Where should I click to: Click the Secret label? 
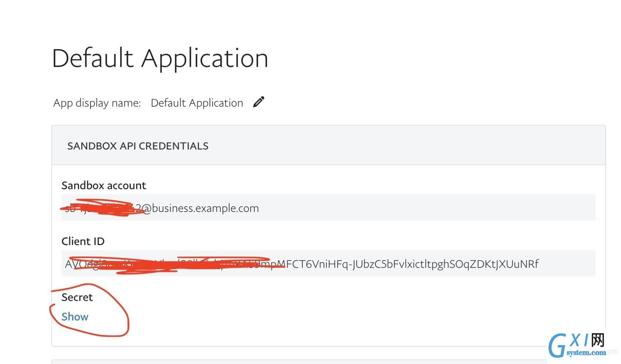(x=77, y=297)
